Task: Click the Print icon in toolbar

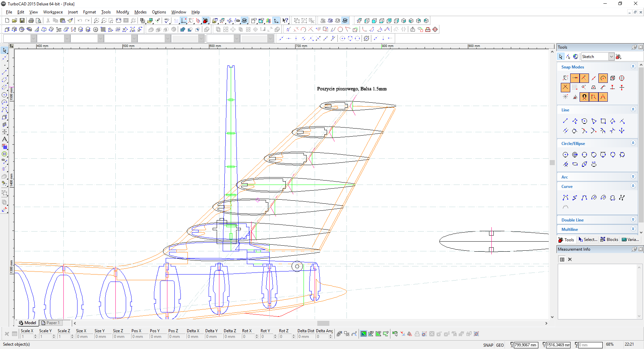Action: (x=31, y=21)
